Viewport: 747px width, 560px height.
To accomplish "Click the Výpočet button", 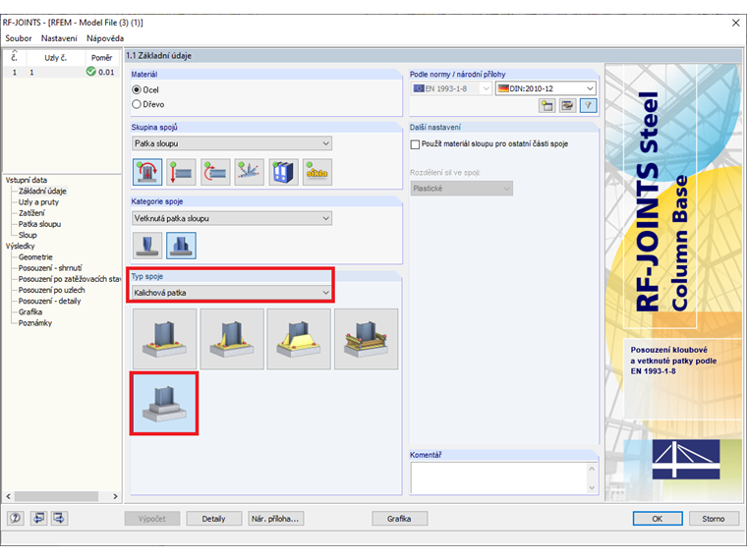I will pyautogui.click(x=152, y=519).
